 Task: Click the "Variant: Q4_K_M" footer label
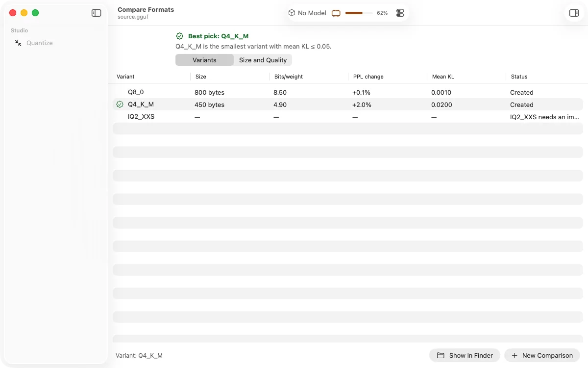click(x=139, y=355)
